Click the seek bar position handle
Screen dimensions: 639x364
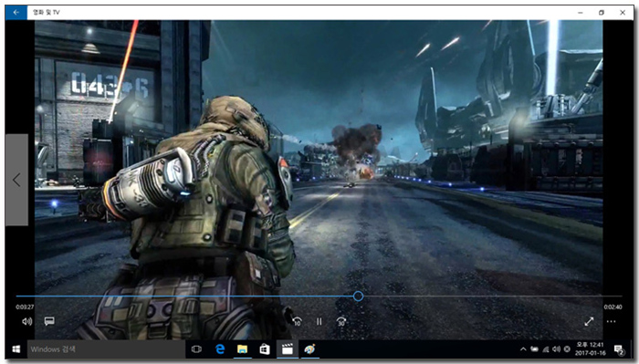358,296
